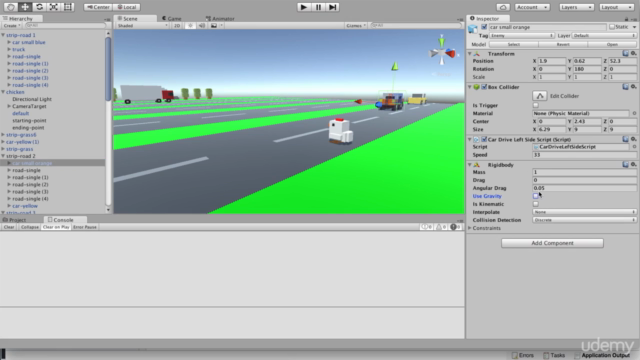Select the Rotate tool
The width and height of the screenshot is (640, 360).
tap(39, 7)
